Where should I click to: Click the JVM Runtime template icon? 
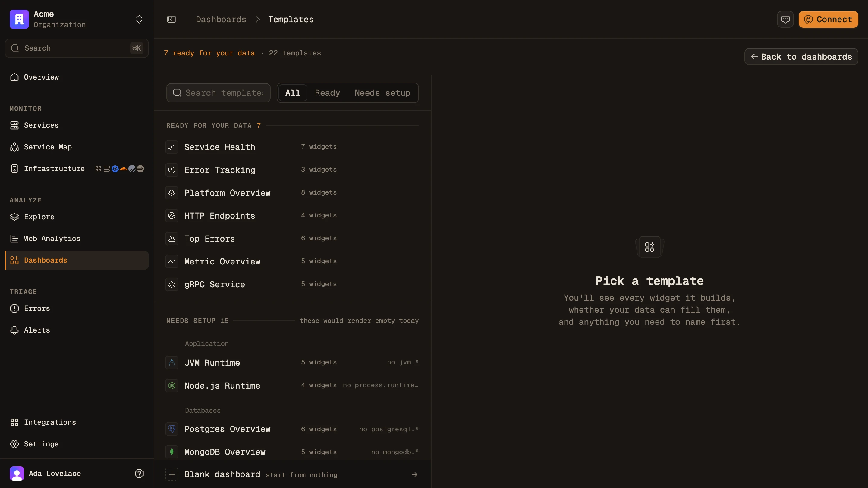tap(172, 363)
